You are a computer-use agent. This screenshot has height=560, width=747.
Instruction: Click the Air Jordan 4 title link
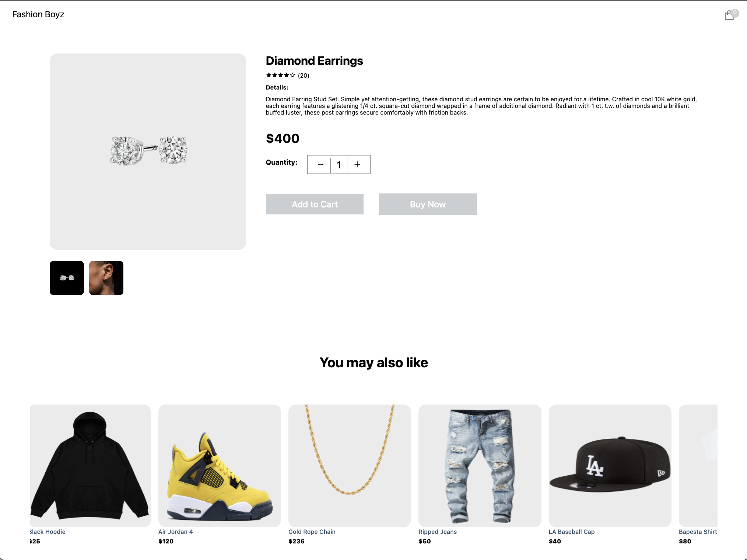click(x=175, y=532)
